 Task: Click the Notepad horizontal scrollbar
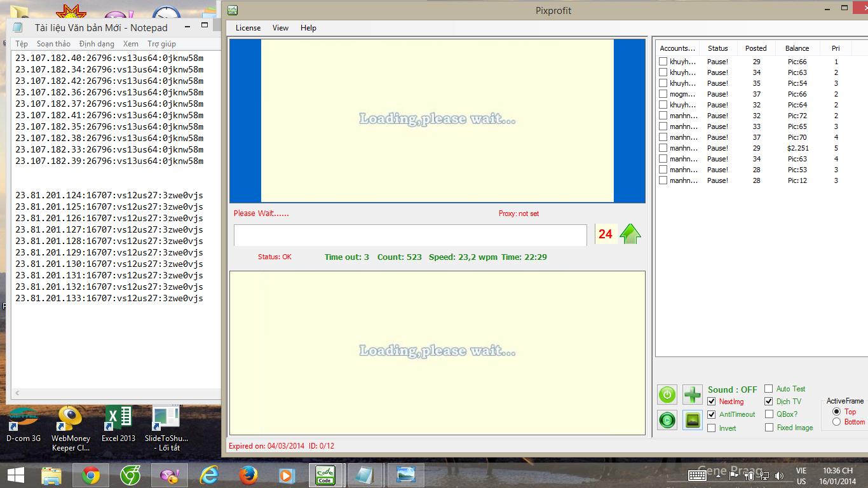coord(115,393)
